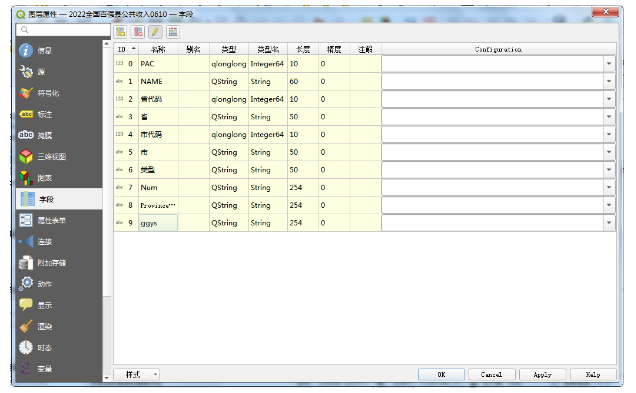
Task: Click the Configuration column header
Action: pyautogui.click(x=498, y=49)
